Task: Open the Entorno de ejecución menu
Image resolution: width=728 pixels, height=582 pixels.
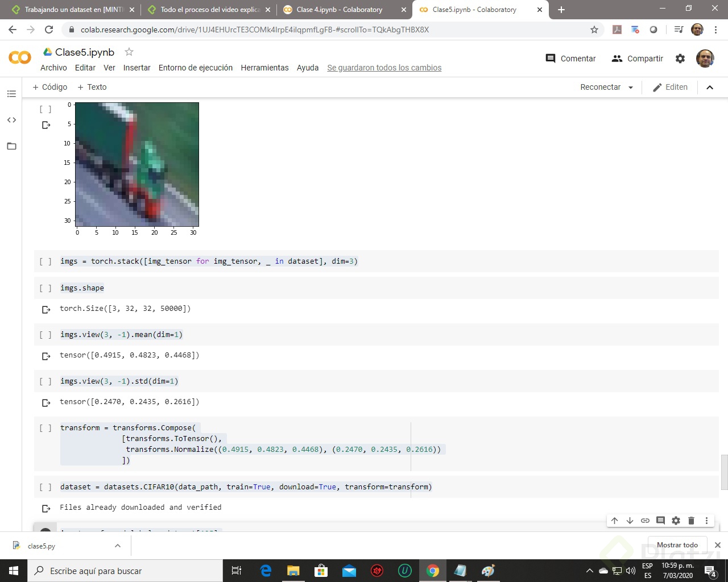Action: click(196, 68)
